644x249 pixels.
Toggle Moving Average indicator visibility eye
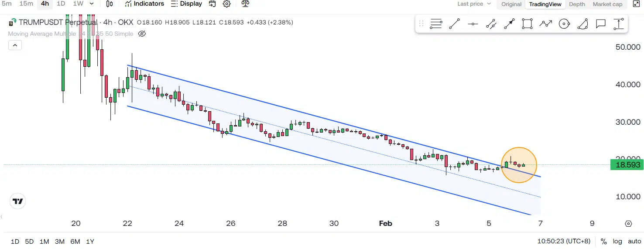[142, 34]
